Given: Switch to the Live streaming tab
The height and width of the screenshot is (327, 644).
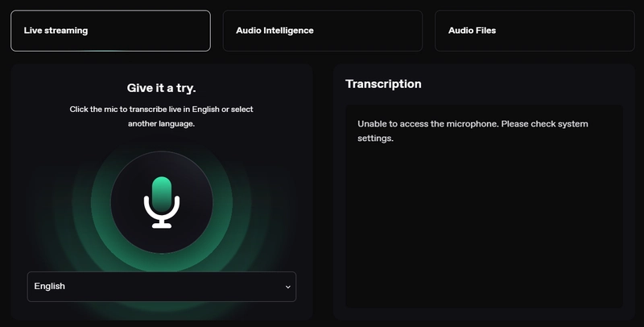Looking at the screenshot, I should click(110, 31).
